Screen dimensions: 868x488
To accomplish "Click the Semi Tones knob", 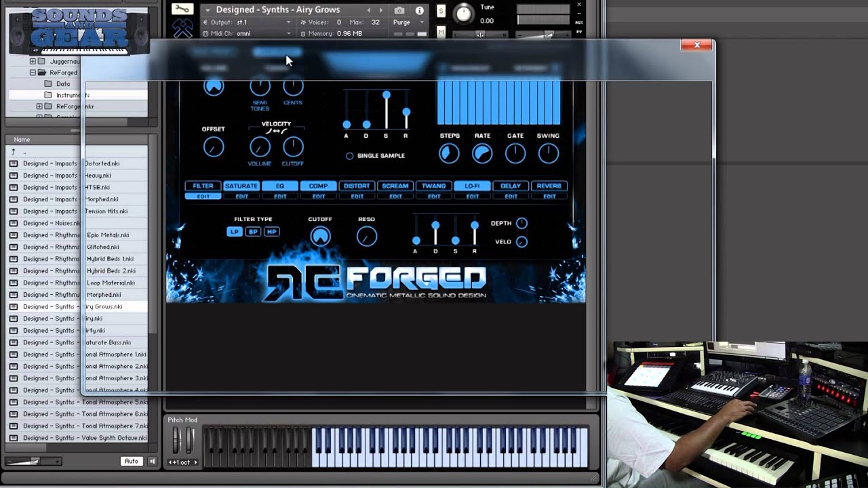I will coord(260,87).
